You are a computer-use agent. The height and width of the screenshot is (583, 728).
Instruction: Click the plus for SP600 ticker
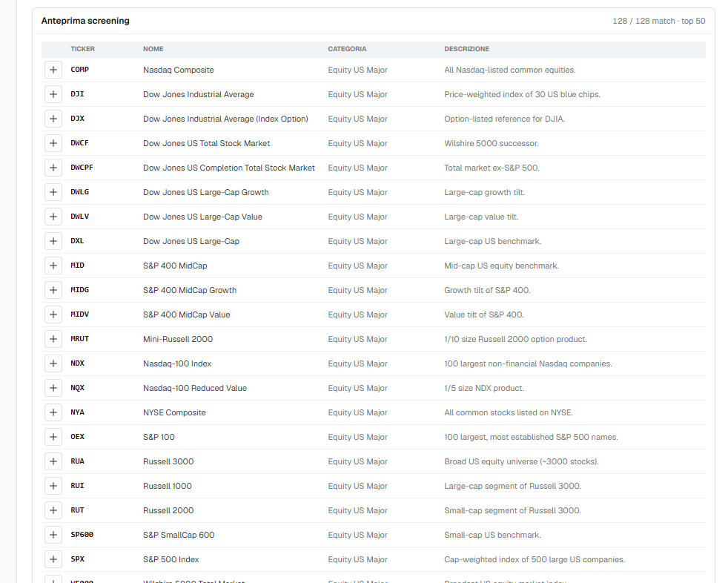(53, 535)
